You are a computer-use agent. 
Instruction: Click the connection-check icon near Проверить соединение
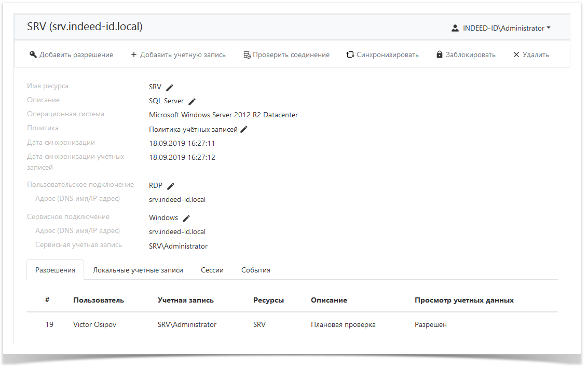pos(246,53)
